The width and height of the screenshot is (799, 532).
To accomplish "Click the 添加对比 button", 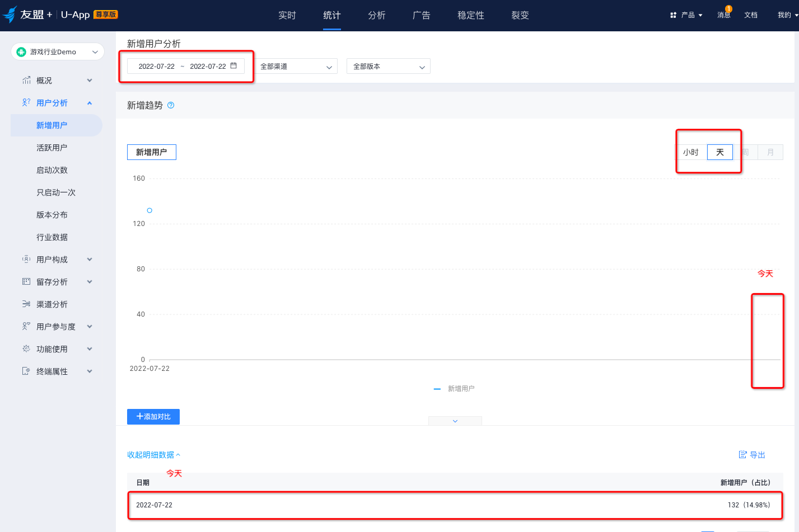I will [x=153, y=417].
